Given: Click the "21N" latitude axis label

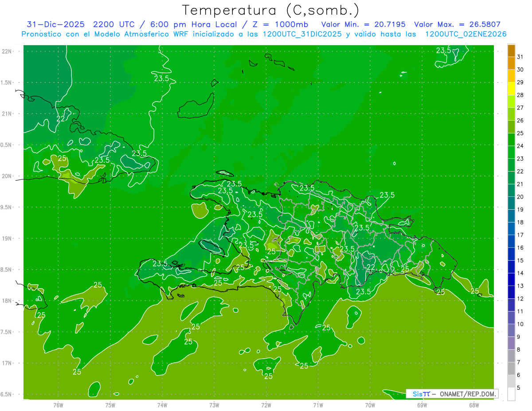Looking at the screenshot, I should click(7, 114).
